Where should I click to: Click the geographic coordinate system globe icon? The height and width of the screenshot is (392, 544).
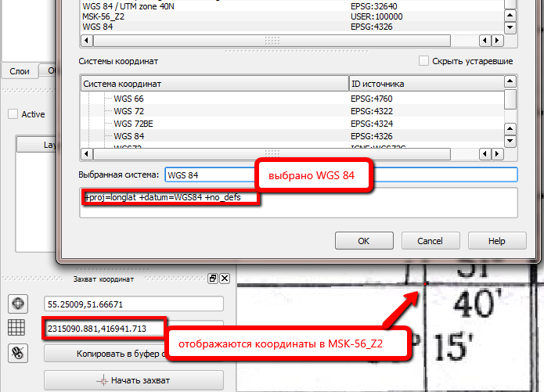(x=18, y=304)
